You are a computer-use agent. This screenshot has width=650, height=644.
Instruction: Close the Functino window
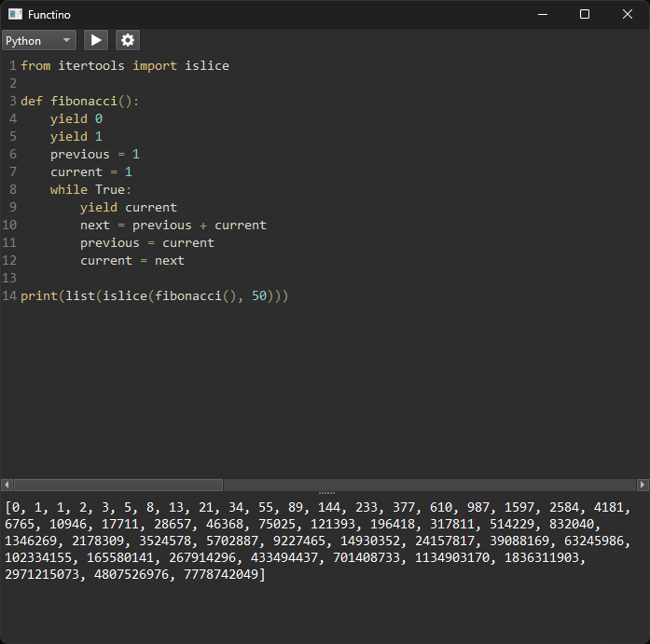coord(628,15)
